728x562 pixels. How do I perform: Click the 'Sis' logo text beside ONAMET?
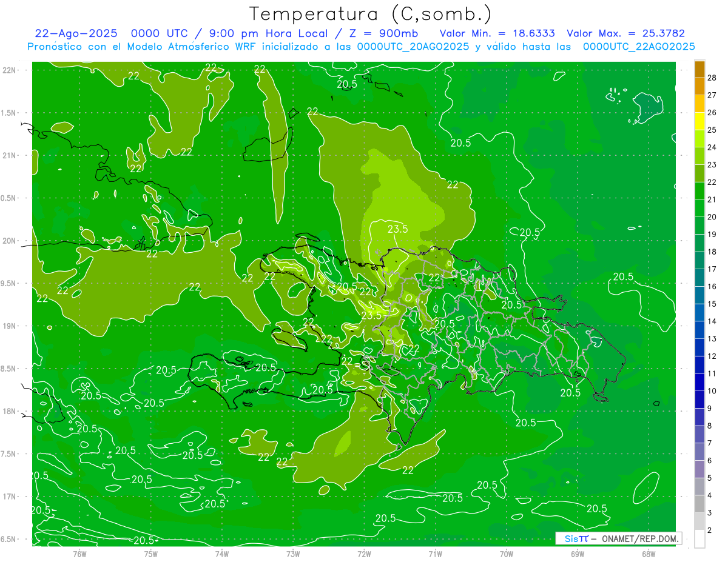click(x=571, y=539)
